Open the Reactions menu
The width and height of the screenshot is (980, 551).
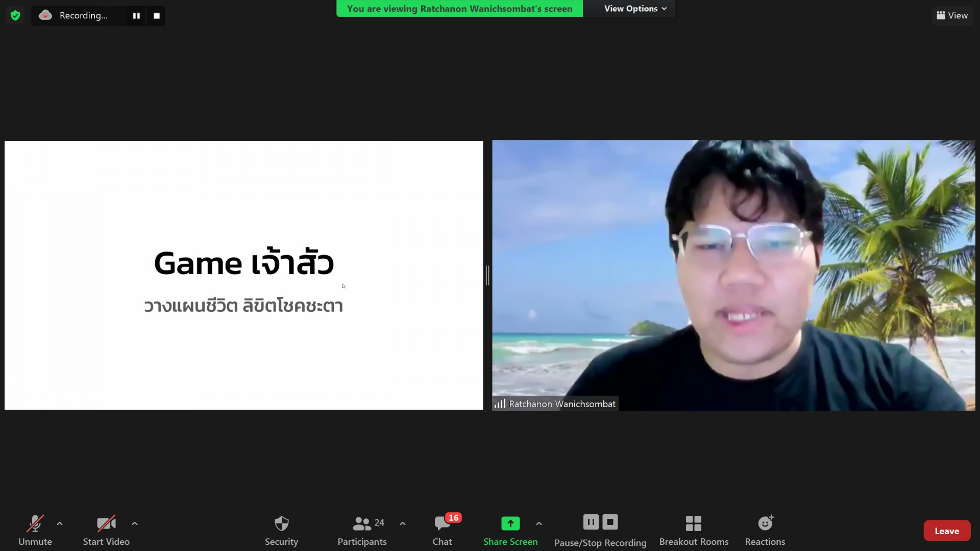[765, 530]
